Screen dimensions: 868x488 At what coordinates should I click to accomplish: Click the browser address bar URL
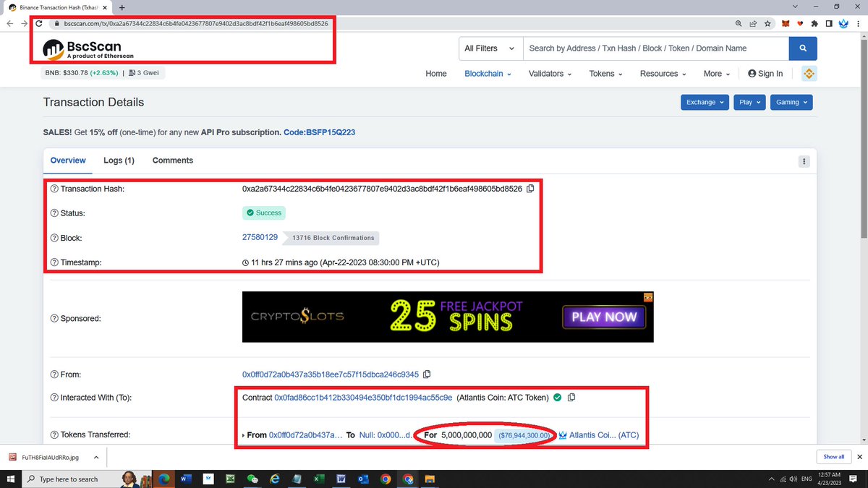point(196,24)
